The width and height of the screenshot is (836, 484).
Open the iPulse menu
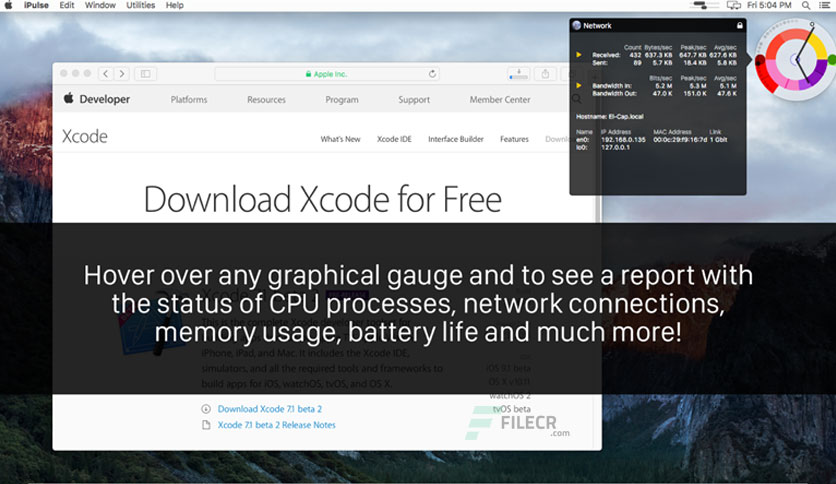(x=36, y=5)
